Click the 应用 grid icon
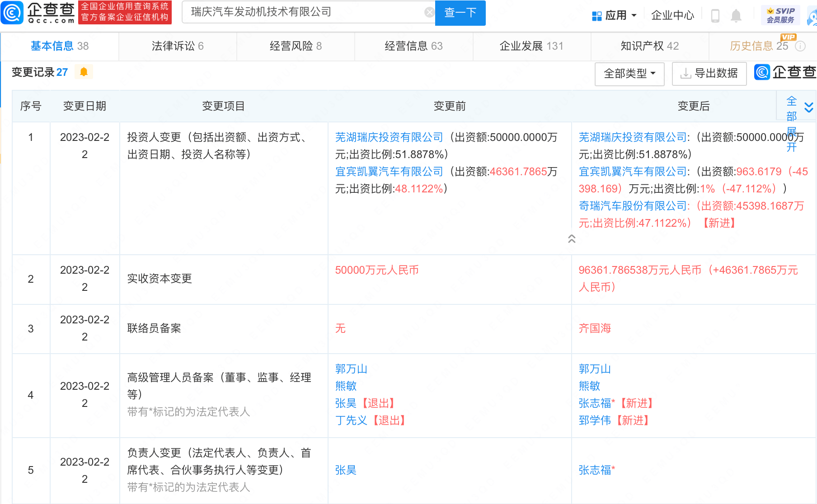 pyautogui.click(x=596, y=16)
